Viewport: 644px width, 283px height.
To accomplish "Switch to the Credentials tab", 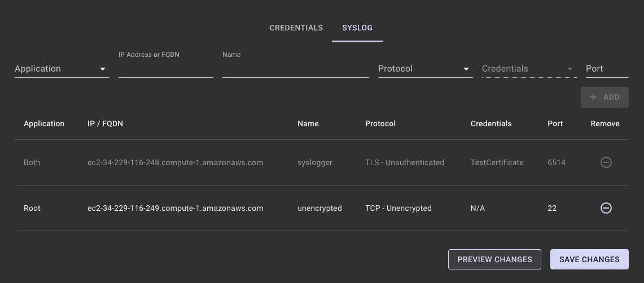I will click(296, 28).
